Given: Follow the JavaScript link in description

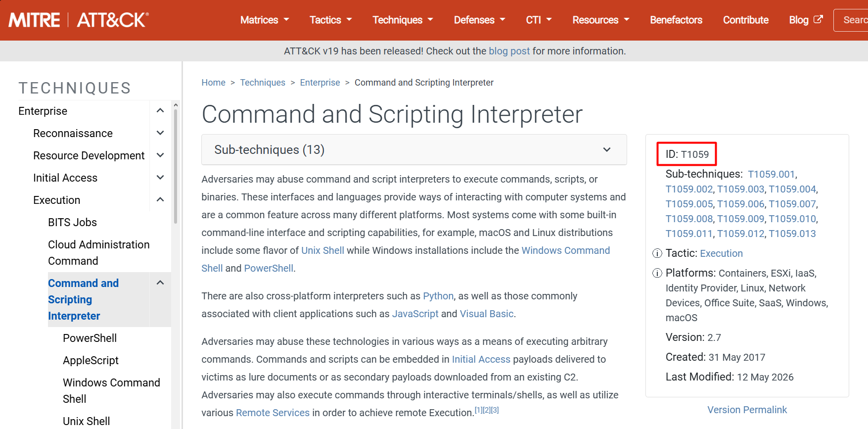Looking at the screenshot, I should [x=415, y=314].
